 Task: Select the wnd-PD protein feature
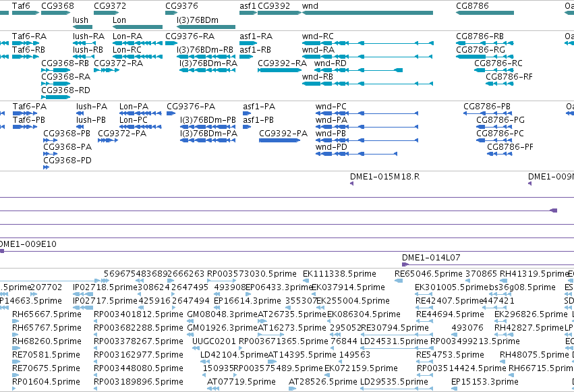click(x=356, y=154)
